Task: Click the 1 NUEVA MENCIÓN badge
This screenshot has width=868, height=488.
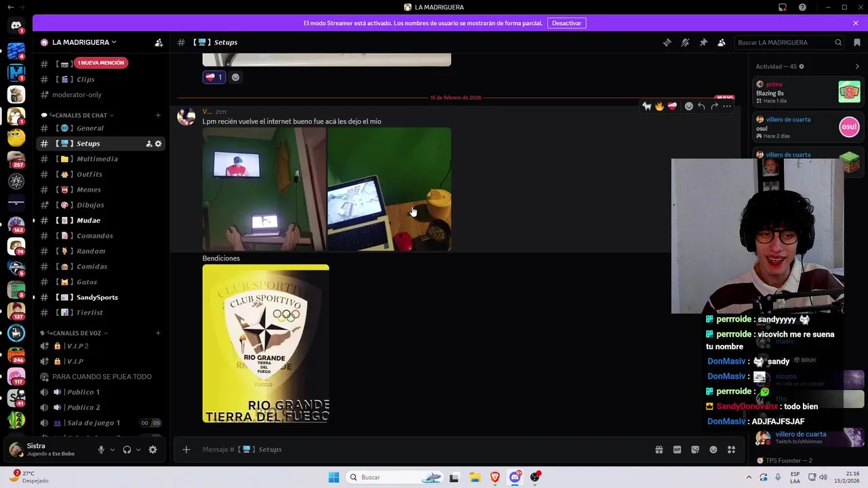Action: pyautogui.click(x=101, y=62)
